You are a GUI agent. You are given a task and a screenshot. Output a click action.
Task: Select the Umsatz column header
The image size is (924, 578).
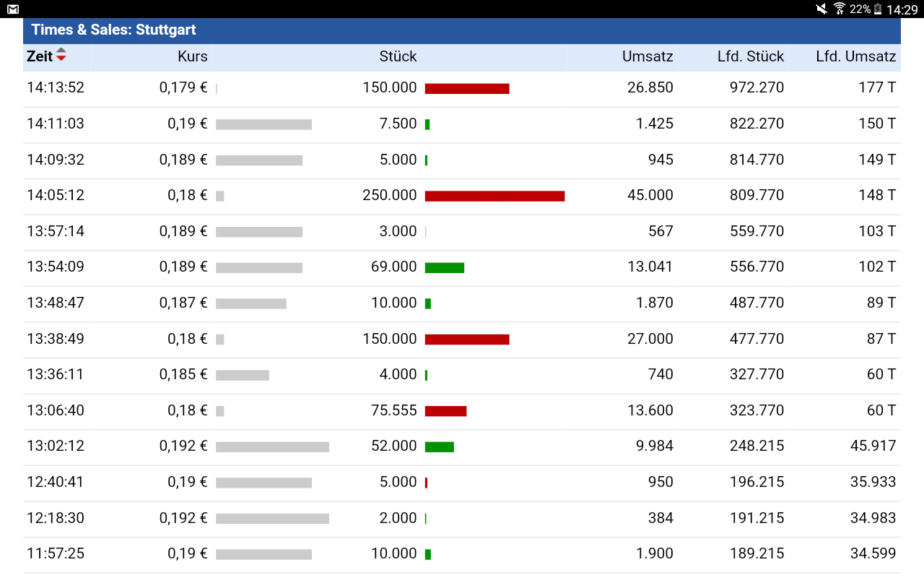tap(648, 56)
